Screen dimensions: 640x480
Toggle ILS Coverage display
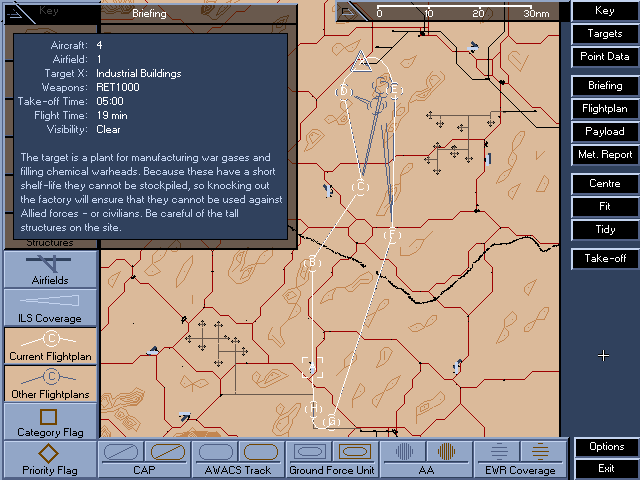(50, 305)
